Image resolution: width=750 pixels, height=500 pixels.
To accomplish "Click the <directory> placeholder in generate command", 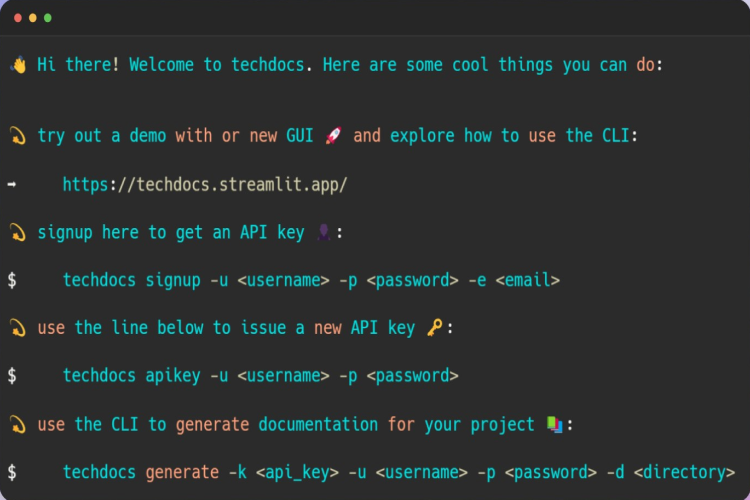I will tap(684, 472).
